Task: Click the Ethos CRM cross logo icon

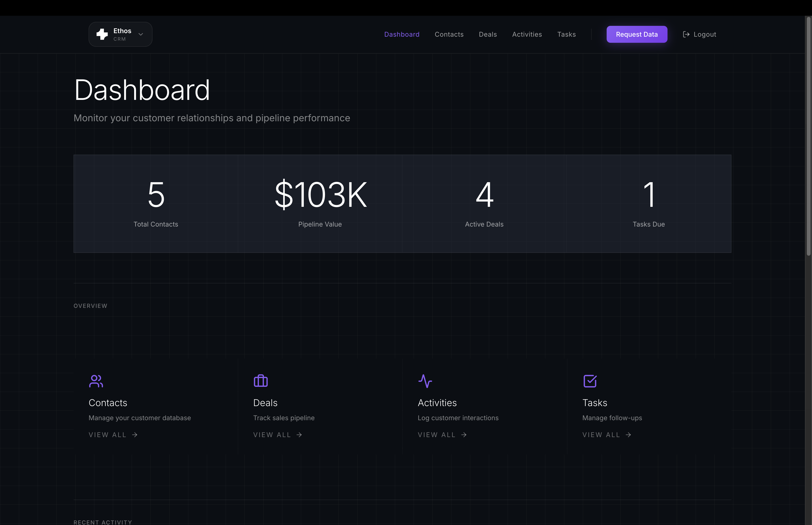Action: click(102, 34)
